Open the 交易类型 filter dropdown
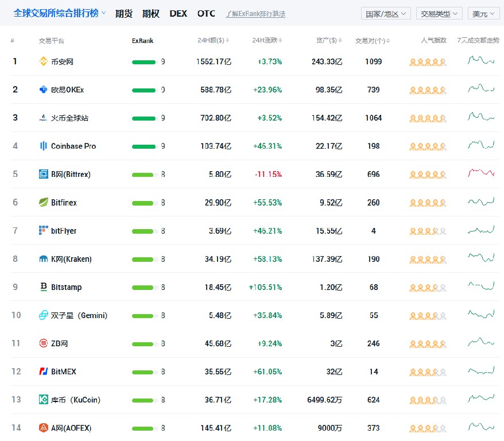Viewport: 504px width, 441px height. coord(439,14)
